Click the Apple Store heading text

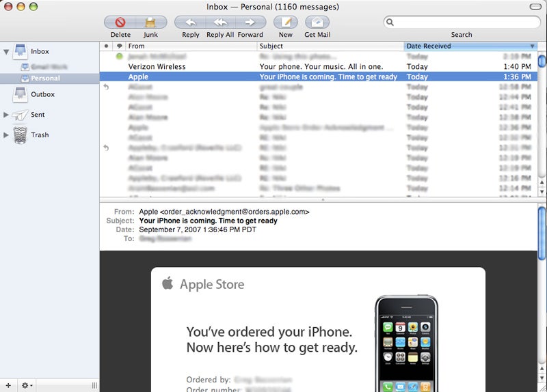point(212,284)
